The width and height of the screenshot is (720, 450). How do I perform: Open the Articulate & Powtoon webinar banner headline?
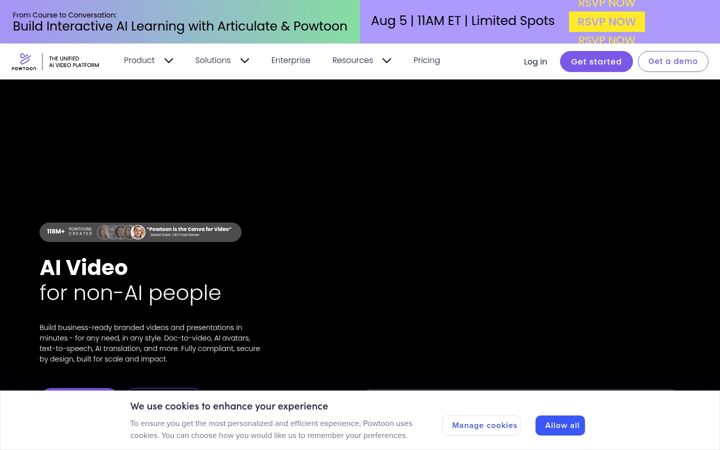(180, 26)
